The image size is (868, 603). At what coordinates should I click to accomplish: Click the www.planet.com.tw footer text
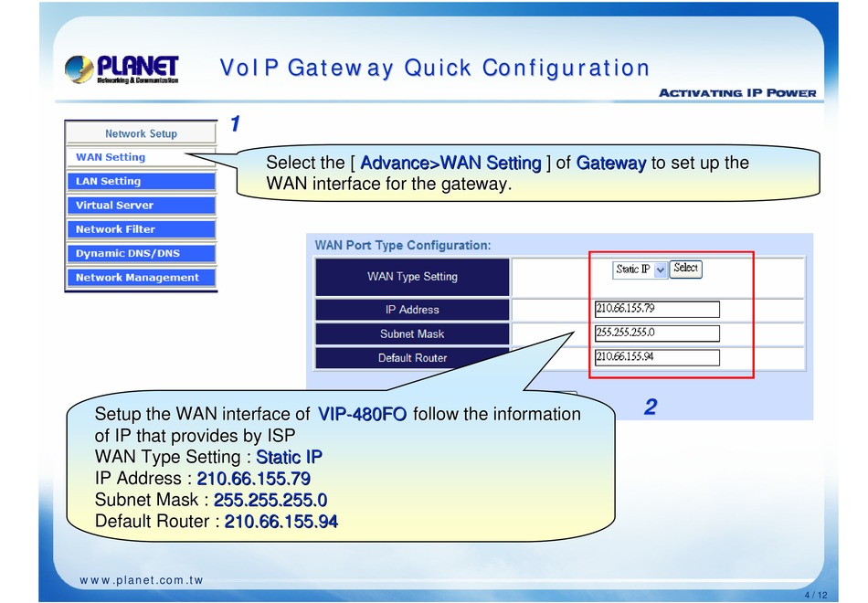click(142, 580)
